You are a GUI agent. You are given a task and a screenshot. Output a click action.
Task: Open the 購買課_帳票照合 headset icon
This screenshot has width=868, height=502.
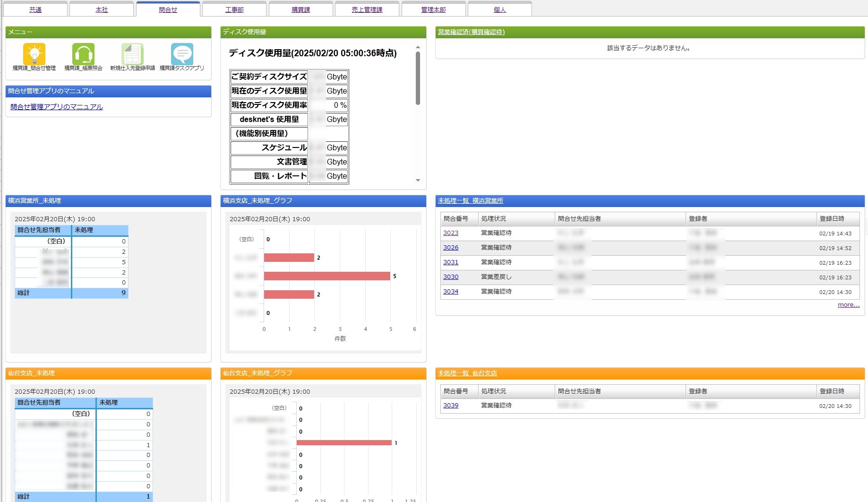tap(83, 54)
